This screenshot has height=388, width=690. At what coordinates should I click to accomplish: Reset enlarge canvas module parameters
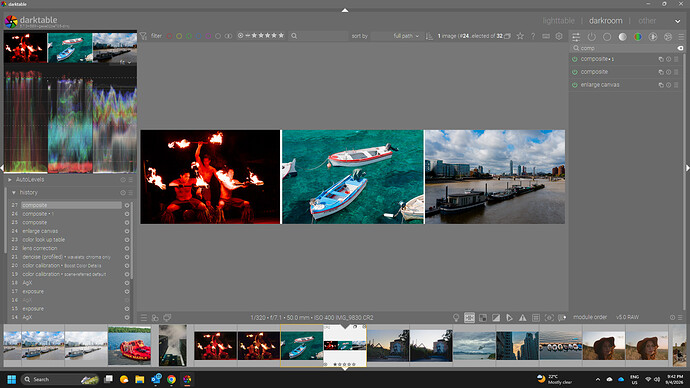(x=668, y=85)
